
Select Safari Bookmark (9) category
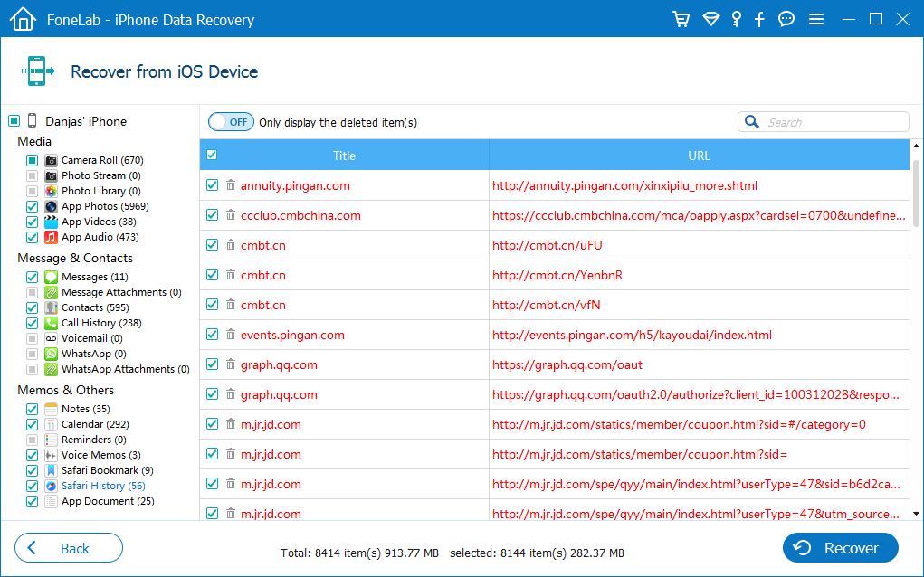click(108, 470)
